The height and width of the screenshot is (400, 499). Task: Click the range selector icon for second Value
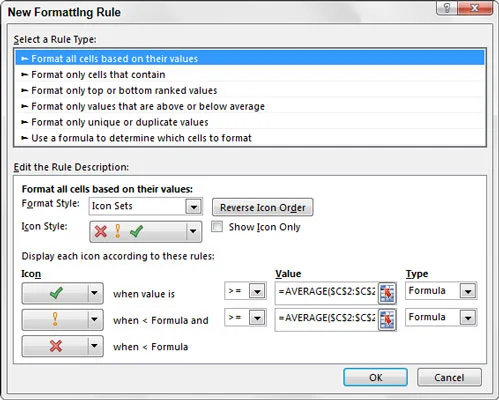[387, 320]
